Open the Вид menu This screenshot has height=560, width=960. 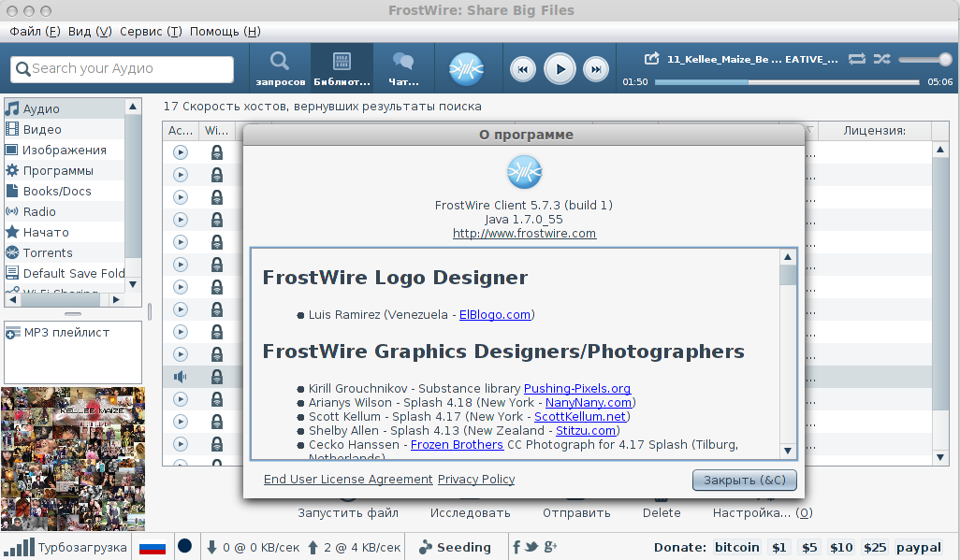tap(90, 31)
